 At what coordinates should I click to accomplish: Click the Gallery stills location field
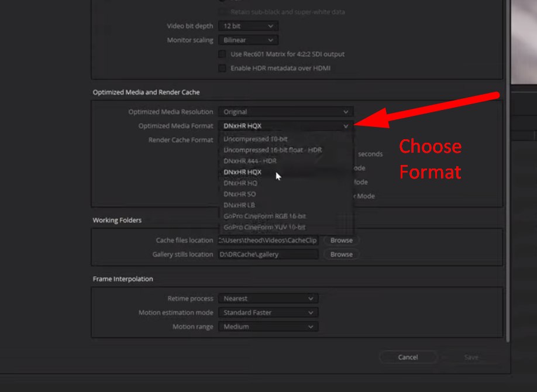tap(268, 254)
